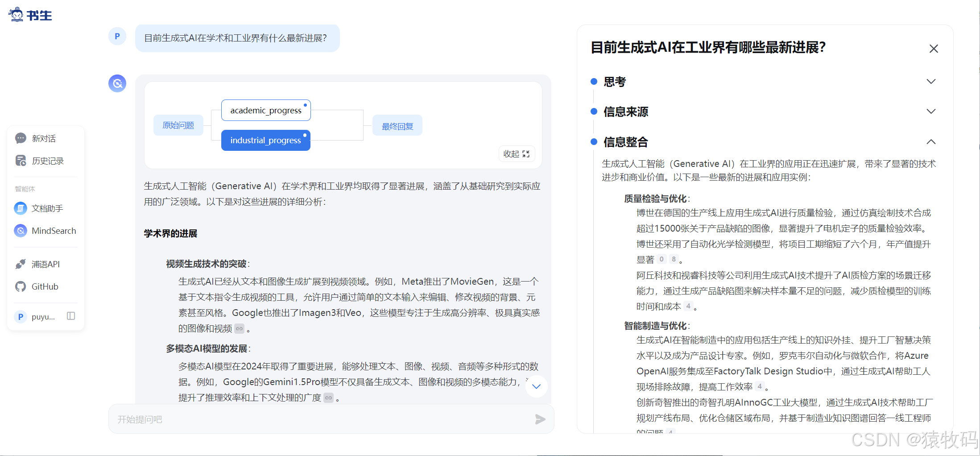980x456 pixels.
Task: Open GitHub menu entry
Action: pyautogui.click(x=45, y=286)
